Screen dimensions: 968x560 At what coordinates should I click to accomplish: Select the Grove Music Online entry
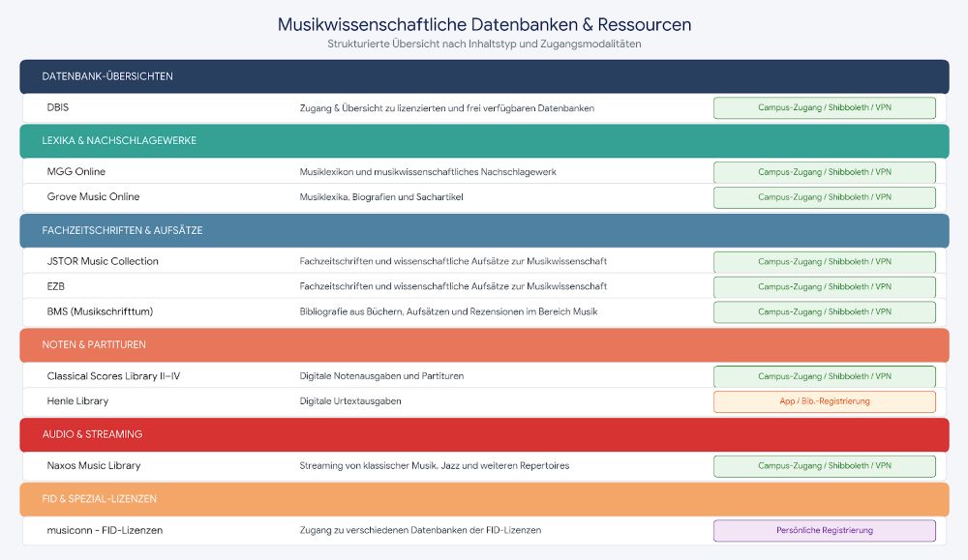point(93,196)
